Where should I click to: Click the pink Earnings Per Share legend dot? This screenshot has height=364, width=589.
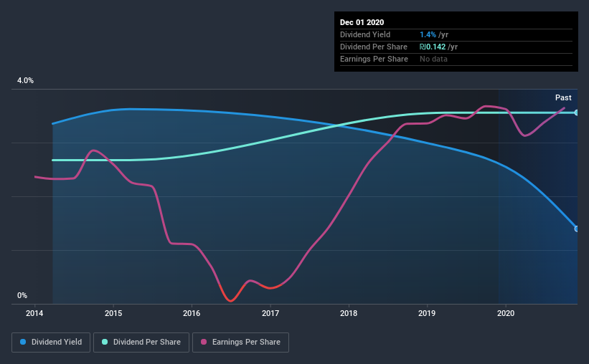point(204,342)
